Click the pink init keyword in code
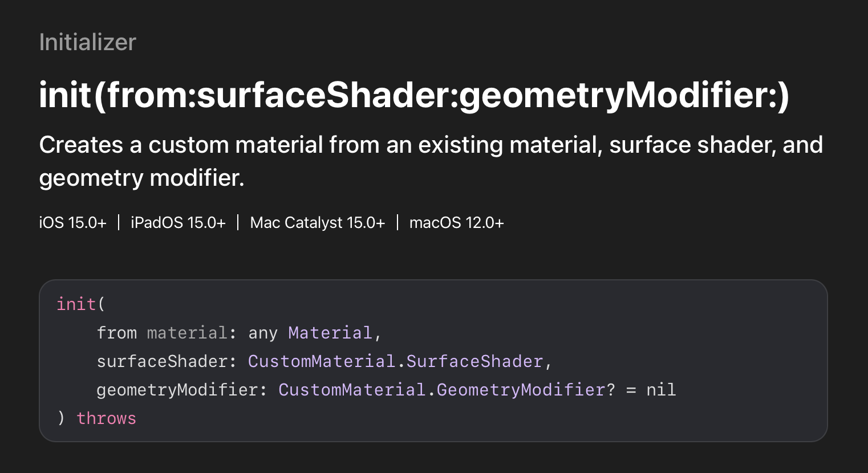This screenshot has width=868, height=473. 76,304
